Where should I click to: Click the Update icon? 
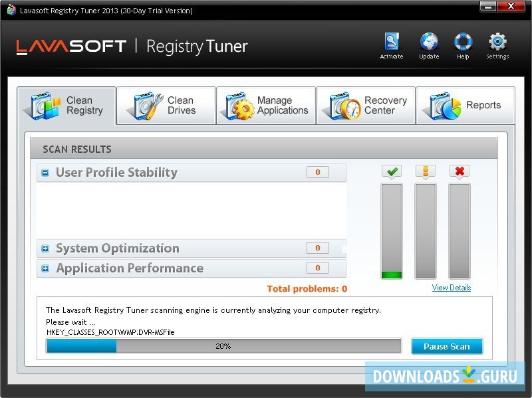click(x=428, y=45)
